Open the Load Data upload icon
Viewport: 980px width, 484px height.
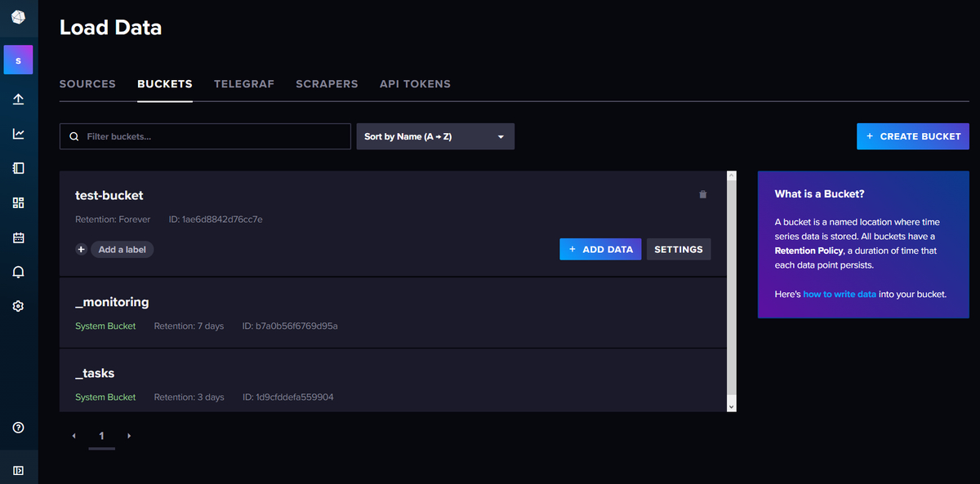coord(18,99)
